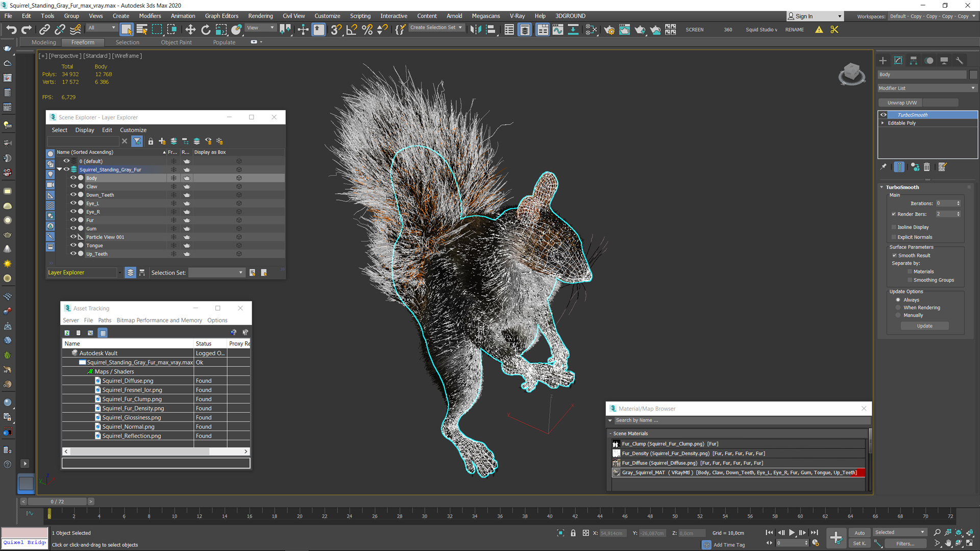Open the reference coordinate View dropdown
This screenshot has height=551, width=980.
pos(261,28)
